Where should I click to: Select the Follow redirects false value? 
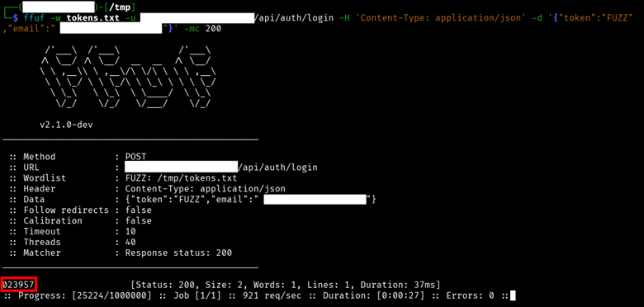click(x=139, y=210)
